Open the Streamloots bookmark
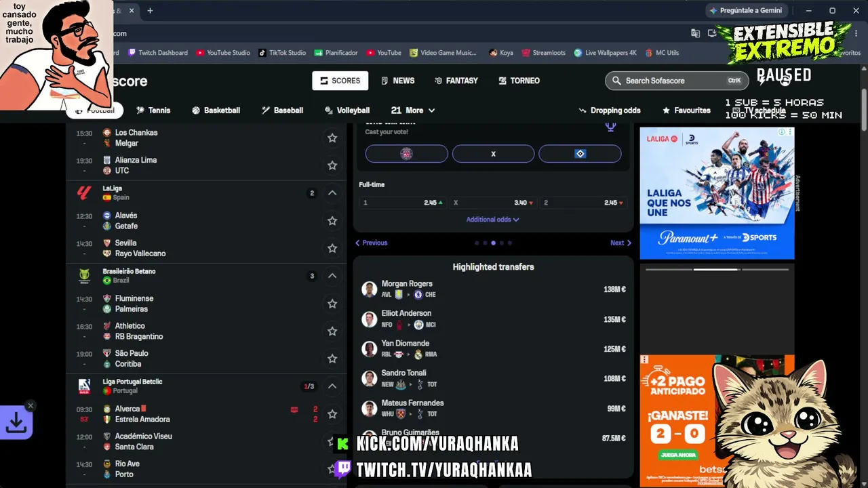The width and height of the screenshot is (868, 488). [x=543, y=53]
